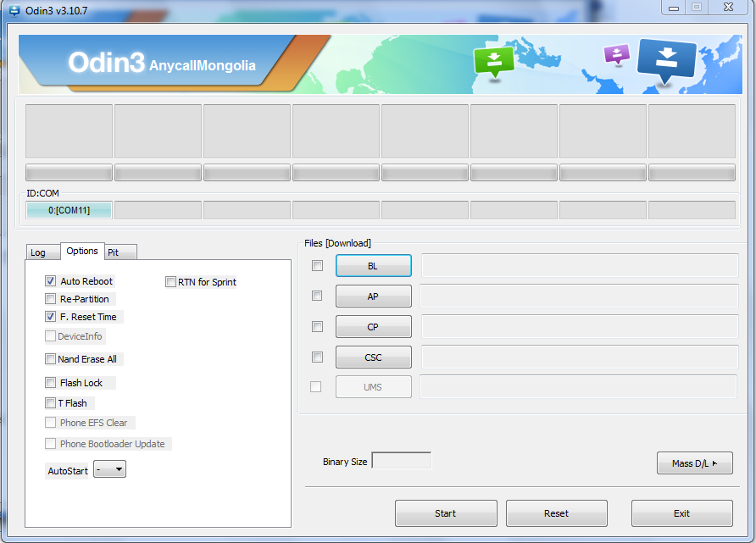
Task: Expand the Mass D/L menu button
Action: pyautogui.click(x=695, y=463)
